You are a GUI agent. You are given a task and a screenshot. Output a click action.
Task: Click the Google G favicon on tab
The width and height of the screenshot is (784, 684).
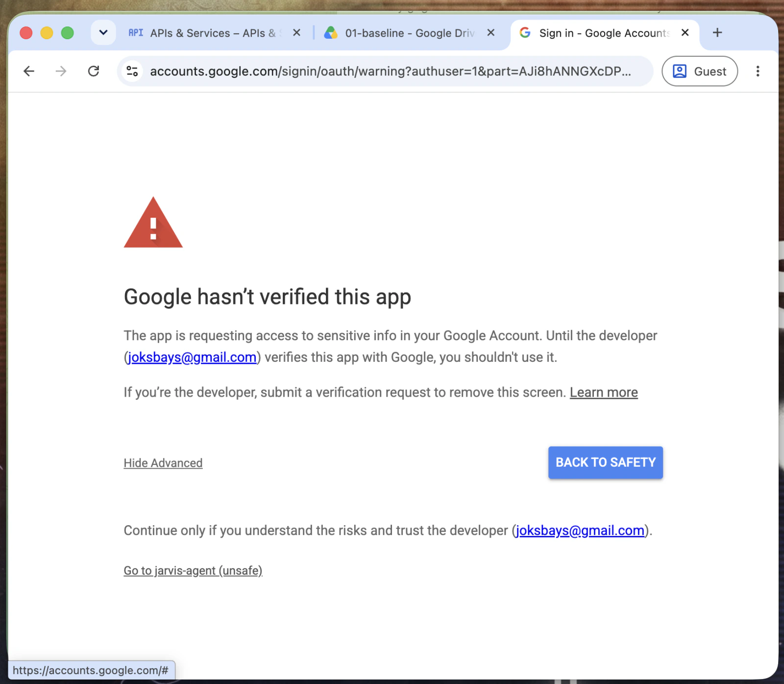click(525, 33)
